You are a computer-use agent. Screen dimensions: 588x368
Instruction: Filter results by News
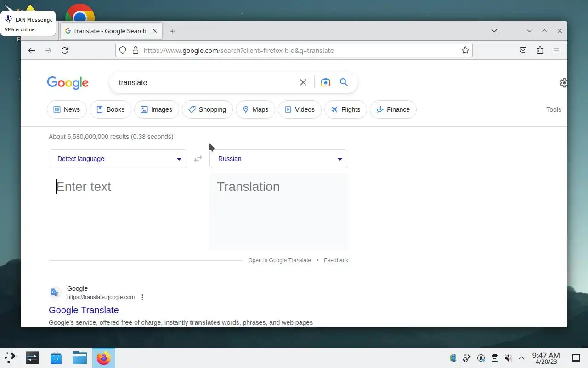67,109
